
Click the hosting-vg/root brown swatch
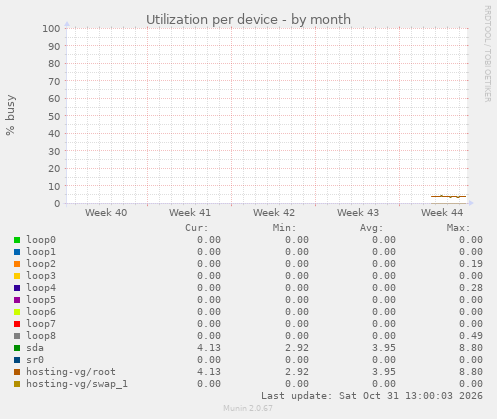pyautogui.click(x=17, y=372)
